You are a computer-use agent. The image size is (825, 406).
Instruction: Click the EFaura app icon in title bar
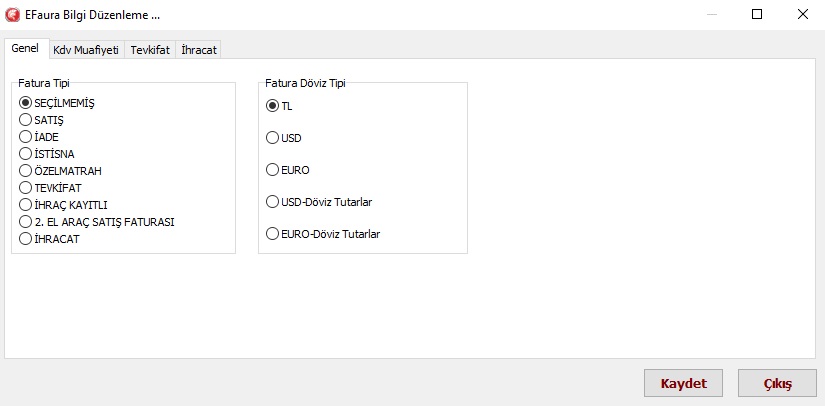(14, 15)
